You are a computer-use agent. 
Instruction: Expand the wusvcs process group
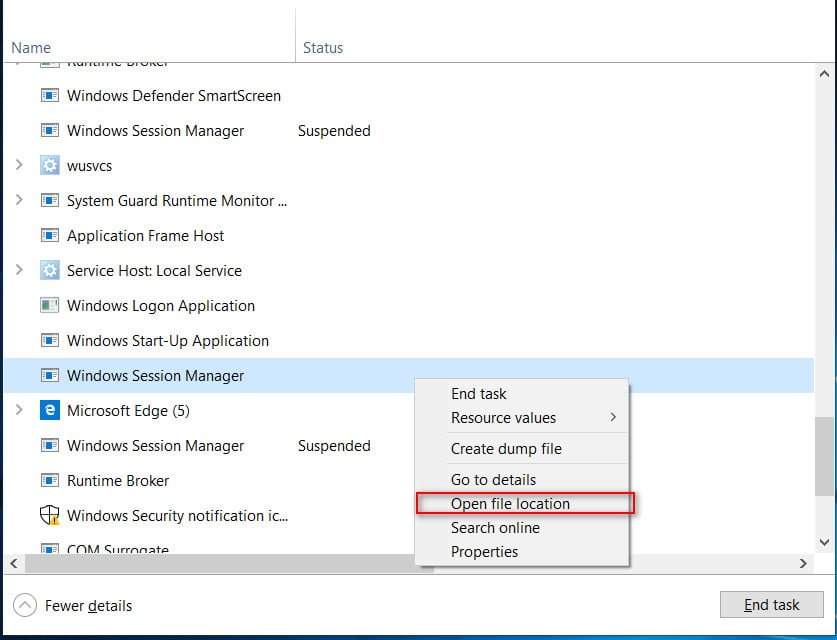(19, 166)
